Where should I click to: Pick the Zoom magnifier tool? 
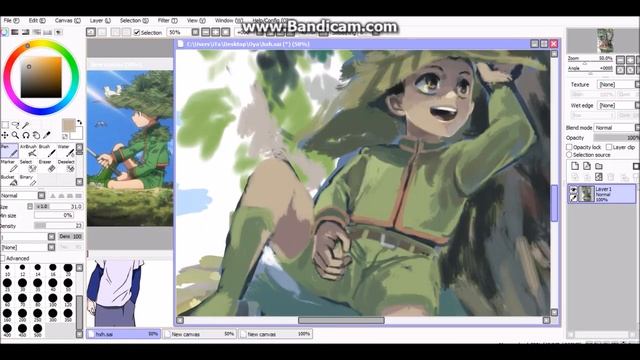click(15, 135)
